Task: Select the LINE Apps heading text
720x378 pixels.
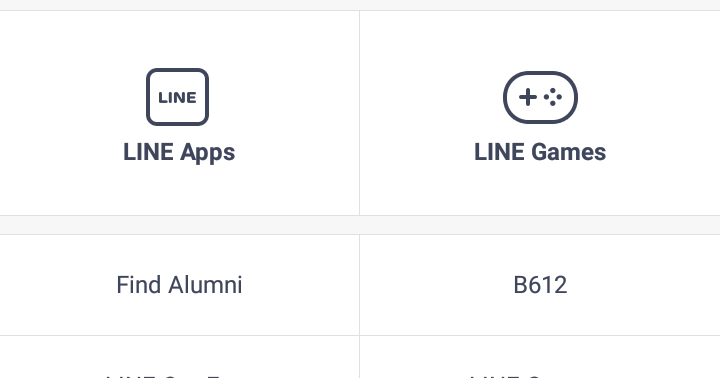Action: point(179,152)
